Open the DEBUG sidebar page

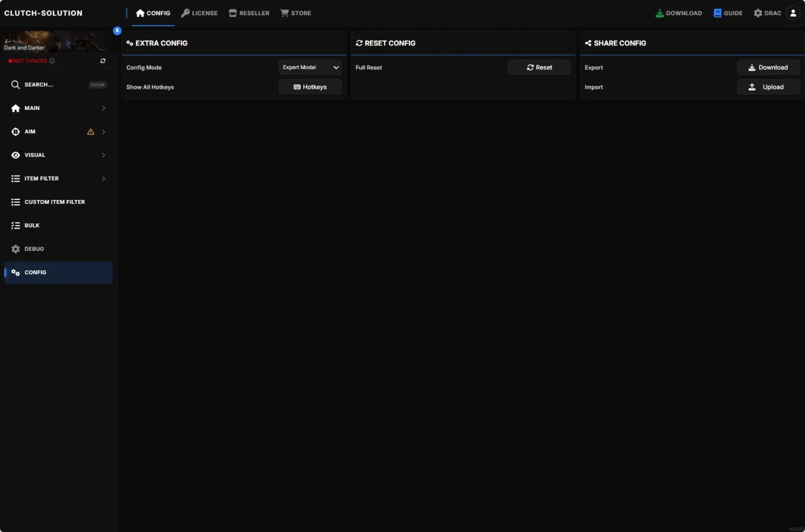(x=58, y=249)
